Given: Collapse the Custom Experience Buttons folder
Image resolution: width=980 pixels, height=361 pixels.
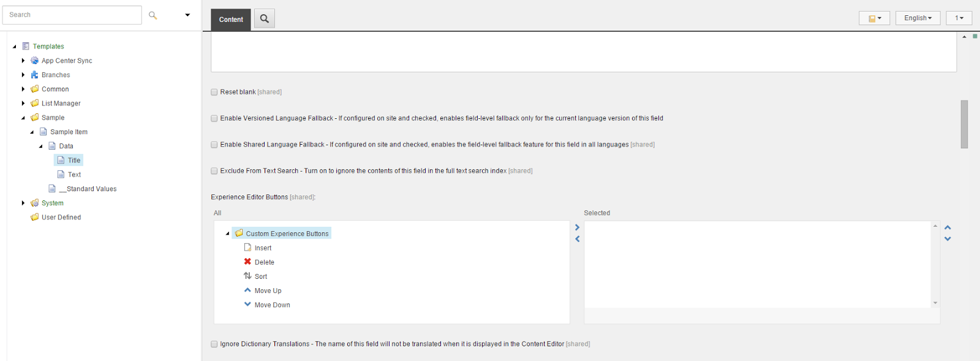Looking at the screenshot, I should coord(227,234).
